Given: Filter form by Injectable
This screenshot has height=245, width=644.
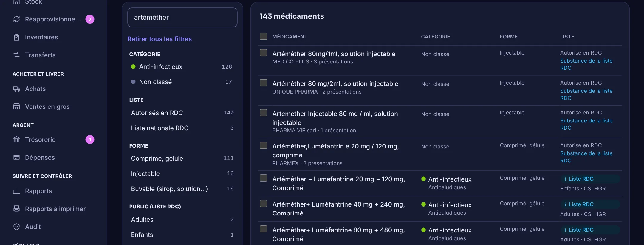Looking at the screenshot, I should pos(182,174).
